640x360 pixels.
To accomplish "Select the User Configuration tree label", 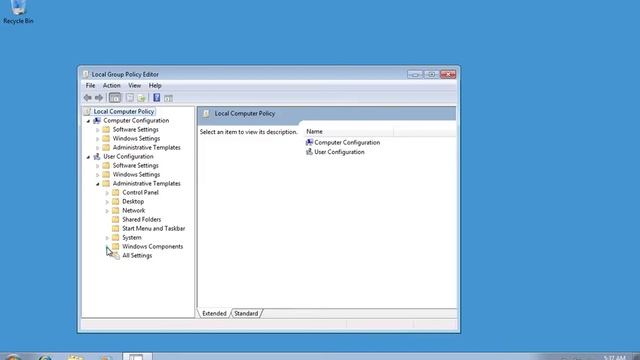I will [x=128, y=157].
